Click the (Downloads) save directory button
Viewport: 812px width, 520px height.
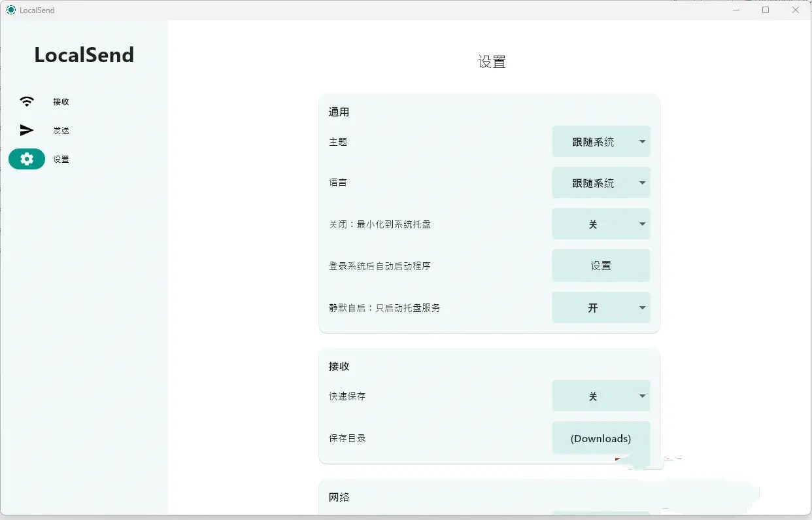(x=600, y=438)
